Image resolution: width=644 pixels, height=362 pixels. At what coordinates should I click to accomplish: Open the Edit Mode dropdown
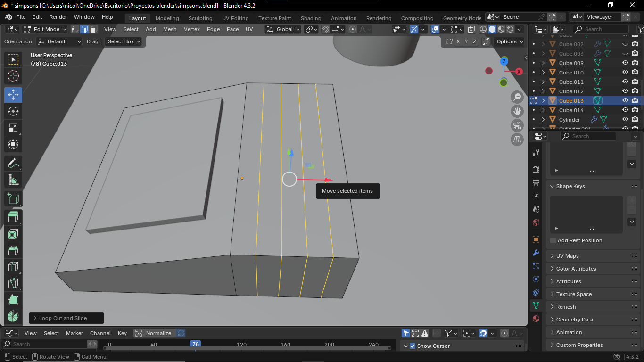(x=45, y=29)
